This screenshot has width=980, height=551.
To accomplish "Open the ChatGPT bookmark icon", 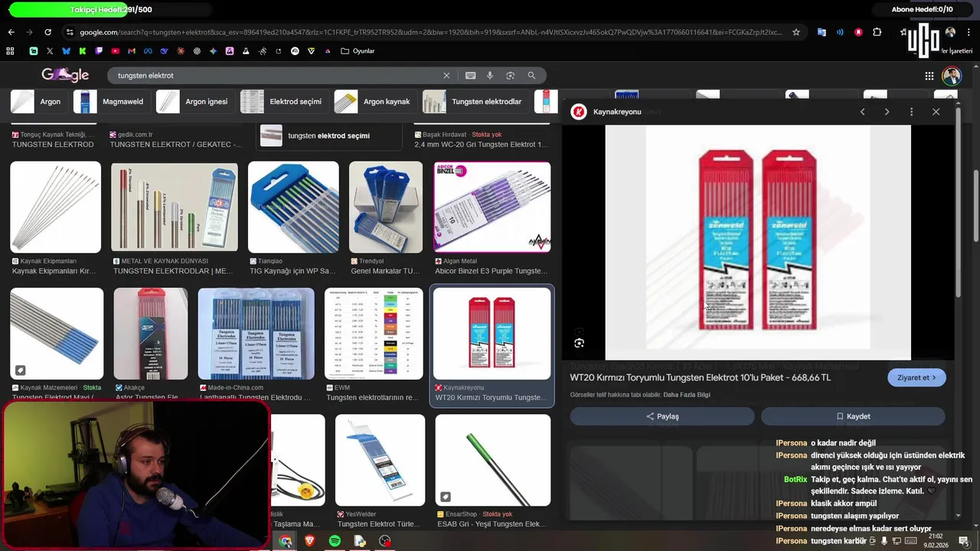I will [x=197, y=51].
